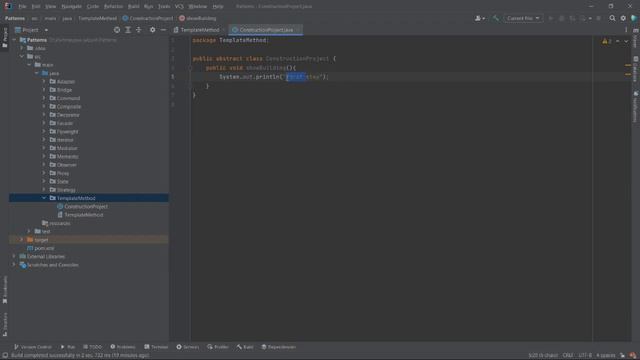The height and width of the screenshot is (360, 640).
Task: Open Current File run configuration dropdown
Action: click(523, 18)
